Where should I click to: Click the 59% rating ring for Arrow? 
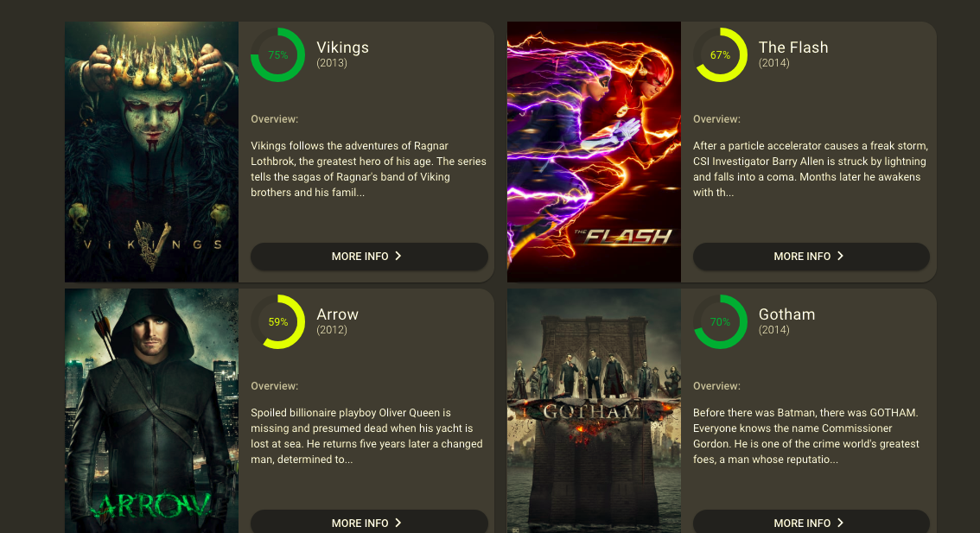[x=277, y=322]
